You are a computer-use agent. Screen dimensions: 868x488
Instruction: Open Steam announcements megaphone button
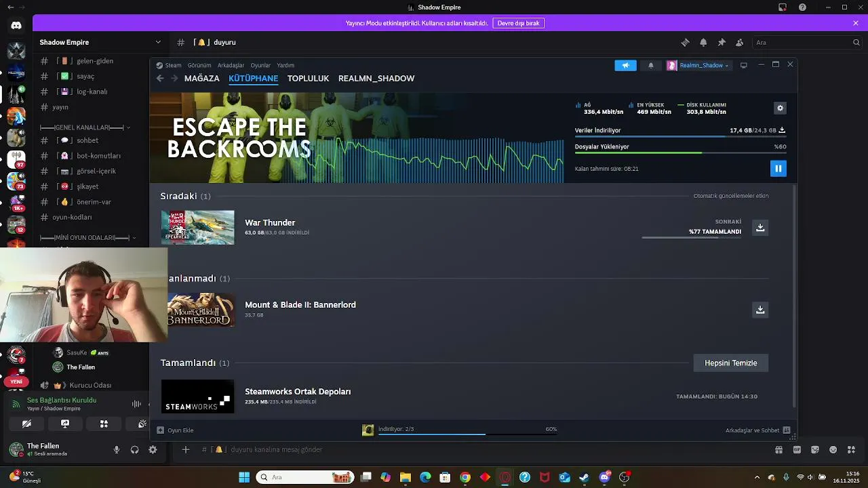tap(625, 66)
